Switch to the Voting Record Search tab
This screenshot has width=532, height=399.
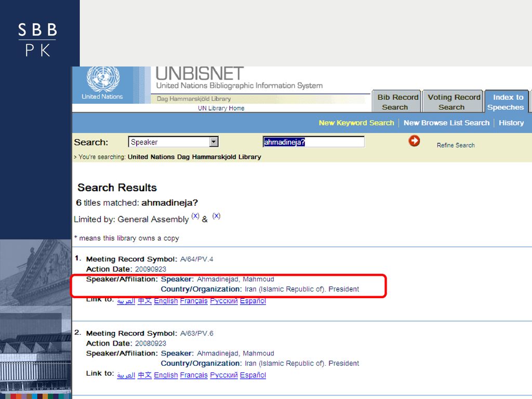coord(453,102)
